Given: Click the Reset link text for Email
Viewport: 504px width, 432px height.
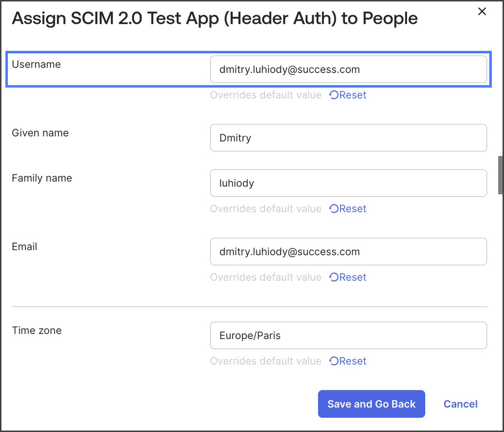Looking at the screenshot, I should [x=353, y=277].
